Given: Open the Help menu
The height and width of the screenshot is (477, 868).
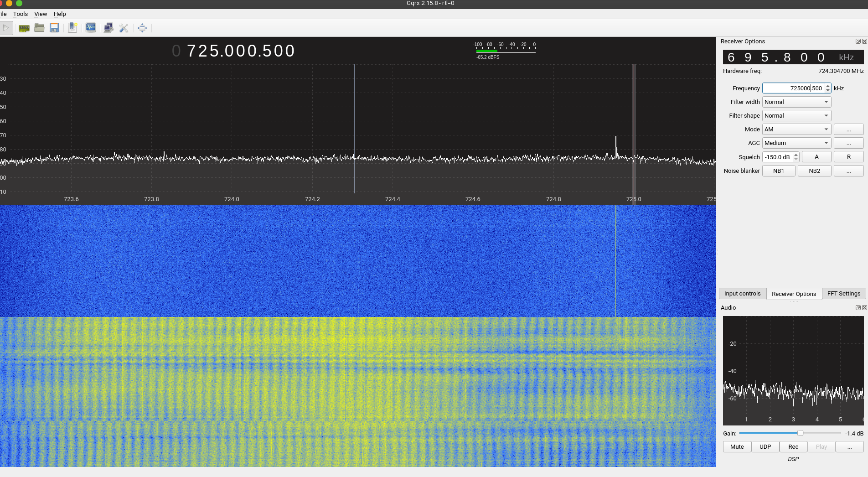Looking at the screenshot, I should (x=60, y=14).
